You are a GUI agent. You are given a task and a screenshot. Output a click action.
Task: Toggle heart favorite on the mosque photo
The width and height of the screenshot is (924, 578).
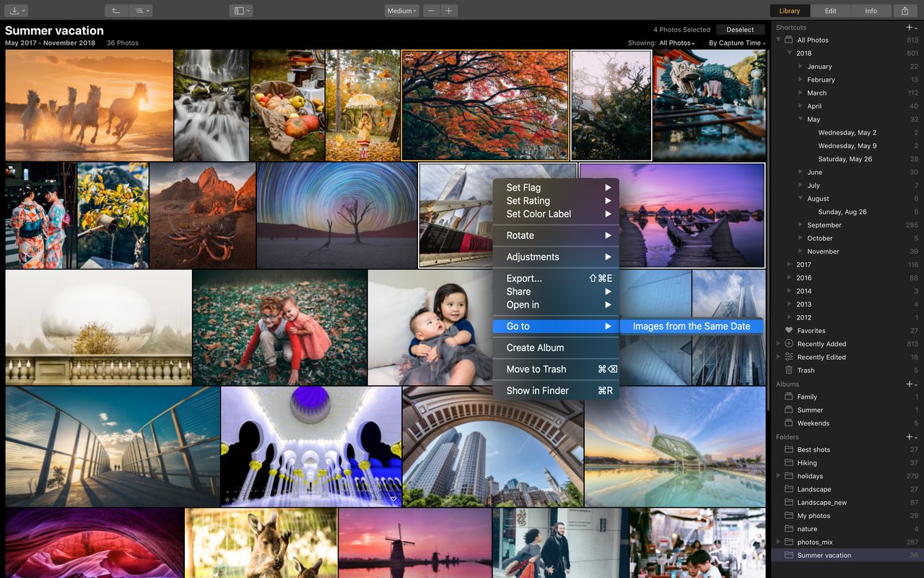393,499
